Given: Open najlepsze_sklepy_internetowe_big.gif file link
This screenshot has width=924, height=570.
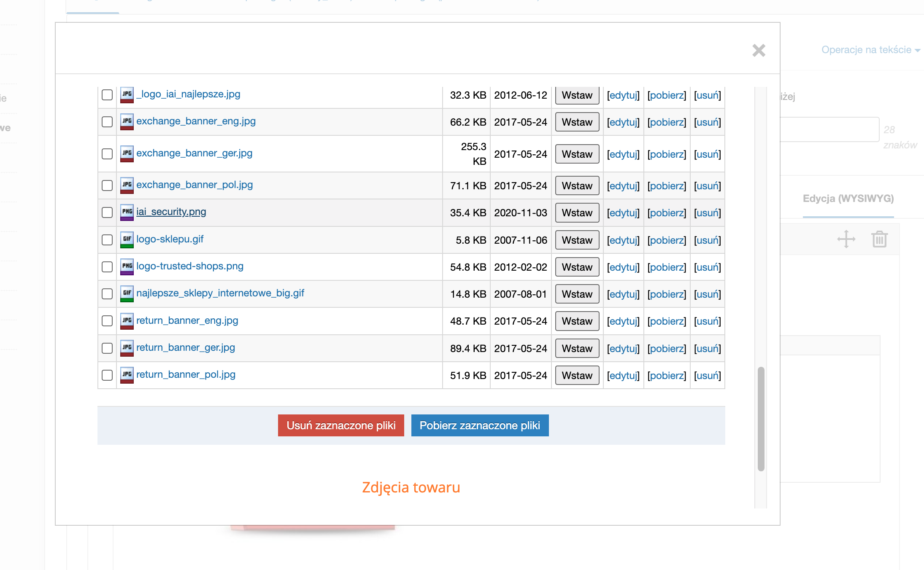Looking at the screenshot, I should [220, 293].
